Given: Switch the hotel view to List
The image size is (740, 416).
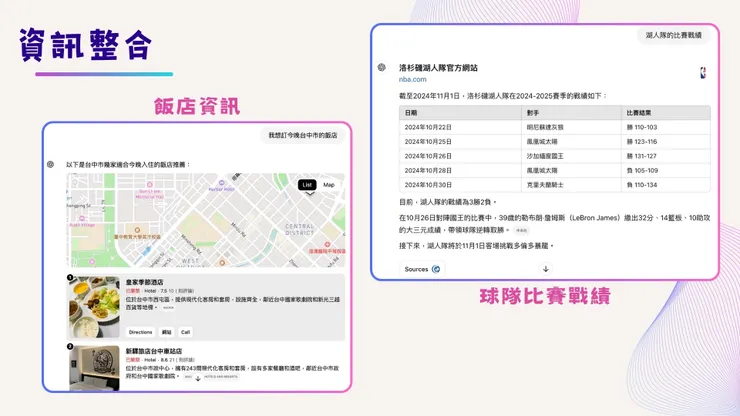Looking at the screenshot, I should click(307, 185).
